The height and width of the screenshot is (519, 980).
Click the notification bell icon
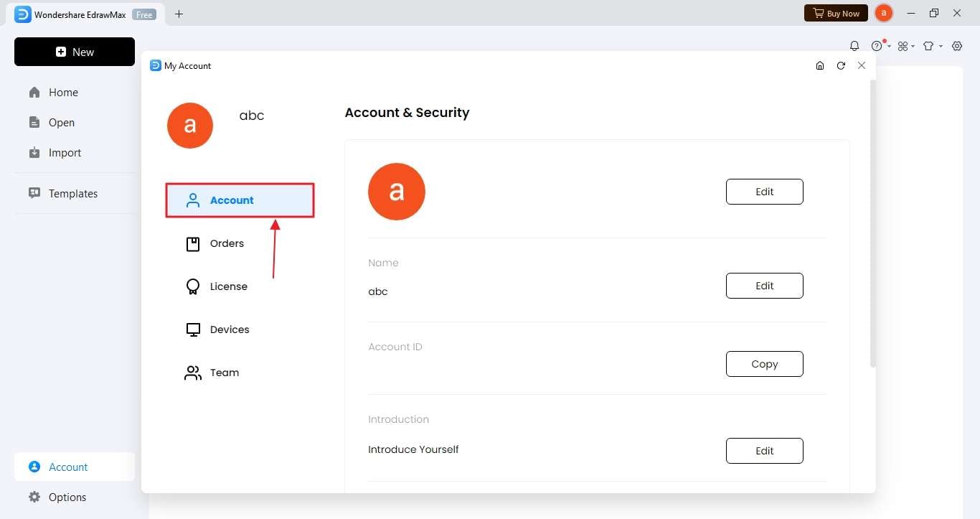pyautogui.click(x=854, y=46)
